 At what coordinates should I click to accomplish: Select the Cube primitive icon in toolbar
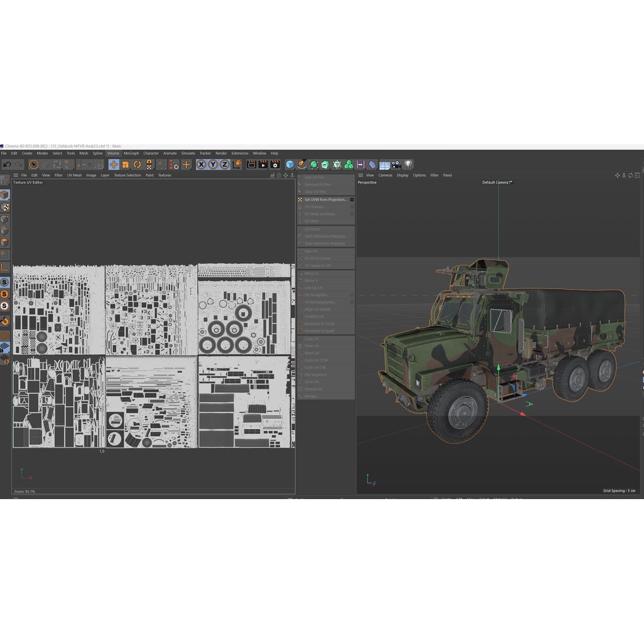point(290,165)
